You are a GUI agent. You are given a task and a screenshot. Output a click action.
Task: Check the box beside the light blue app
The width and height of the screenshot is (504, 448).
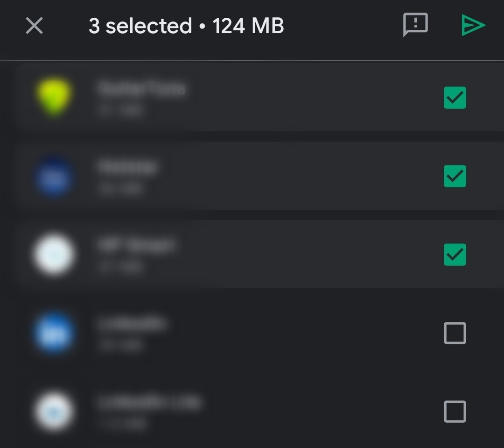click(455, 333)
